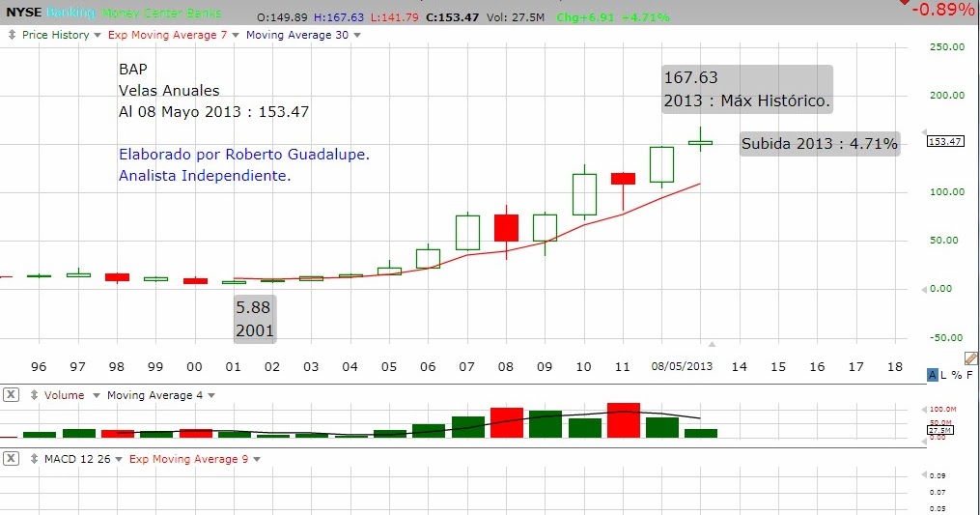Click the green 2010 price candle
Image resolution: width=980 pixels, height=515 pixels.
[x=584, y=194]
